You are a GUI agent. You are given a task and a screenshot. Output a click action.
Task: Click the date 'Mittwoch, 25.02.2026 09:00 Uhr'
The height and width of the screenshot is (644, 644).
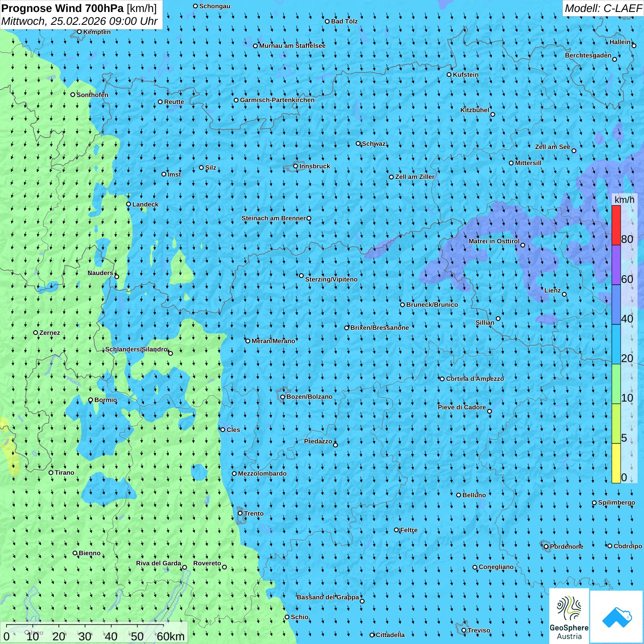point(80,22)
